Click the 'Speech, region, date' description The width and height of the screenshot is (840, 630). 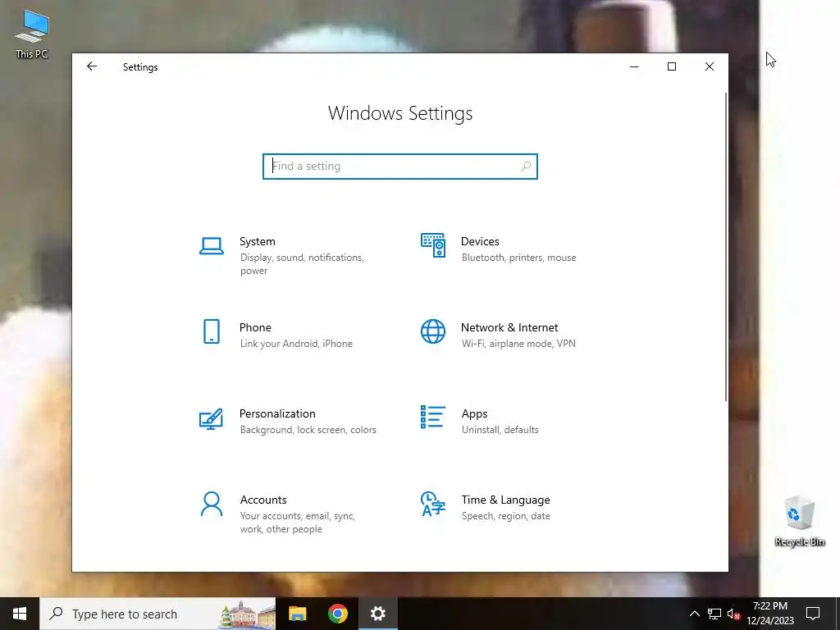(x=505, y=516)
